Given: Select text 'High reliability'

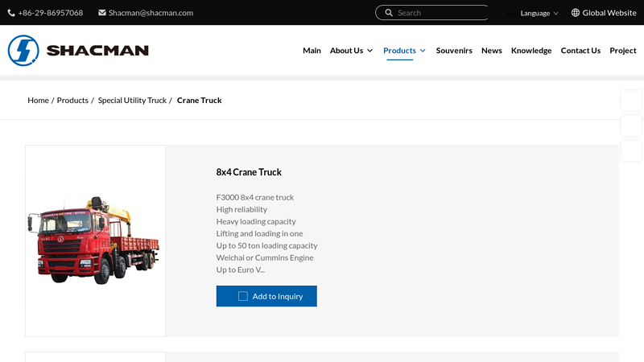Looking at the screenshot, I should pyautogui.click(x=242, y=209).
